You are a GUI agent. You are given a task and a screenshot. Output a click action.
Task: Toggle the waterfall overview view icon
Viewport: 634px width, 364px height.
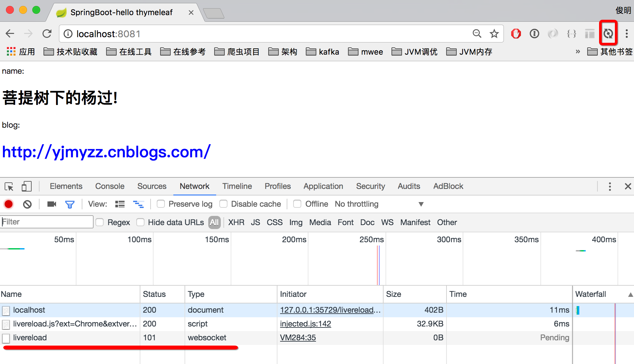[x=138, y=204]
